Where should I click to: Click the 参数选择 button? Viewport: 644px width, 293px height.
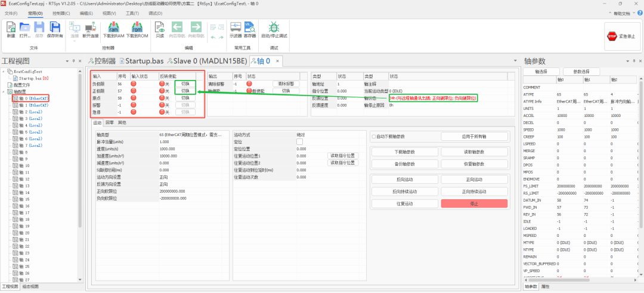[x=581, y=72]
